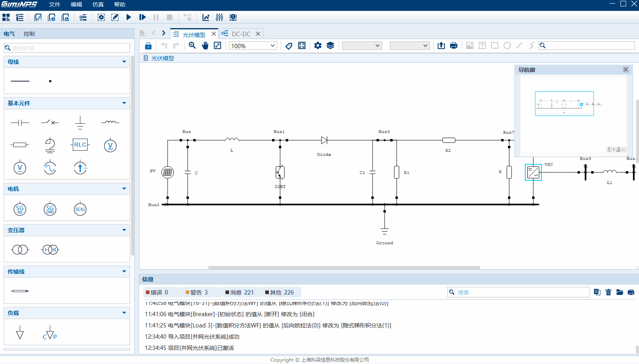Click the 光伏模型 breadcrumb link

pyautogui.click(x=162, y=58)
